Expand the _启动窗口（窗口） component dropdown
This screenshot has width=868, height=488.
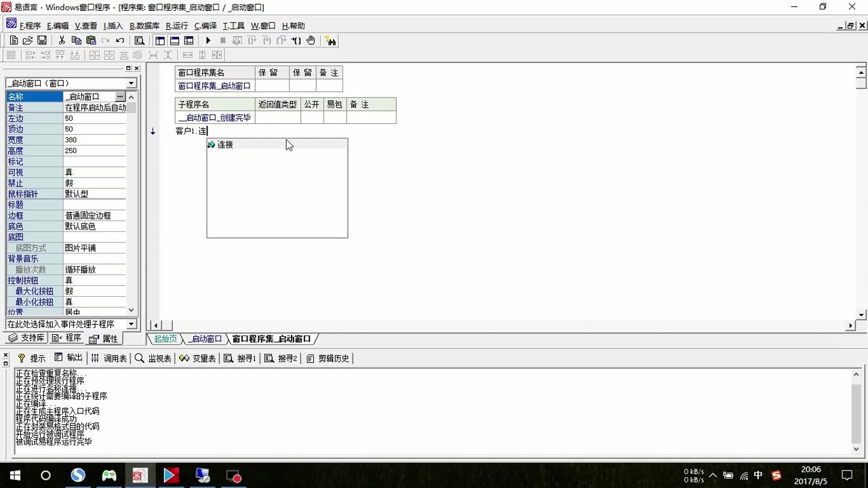[x=132, y=83]
